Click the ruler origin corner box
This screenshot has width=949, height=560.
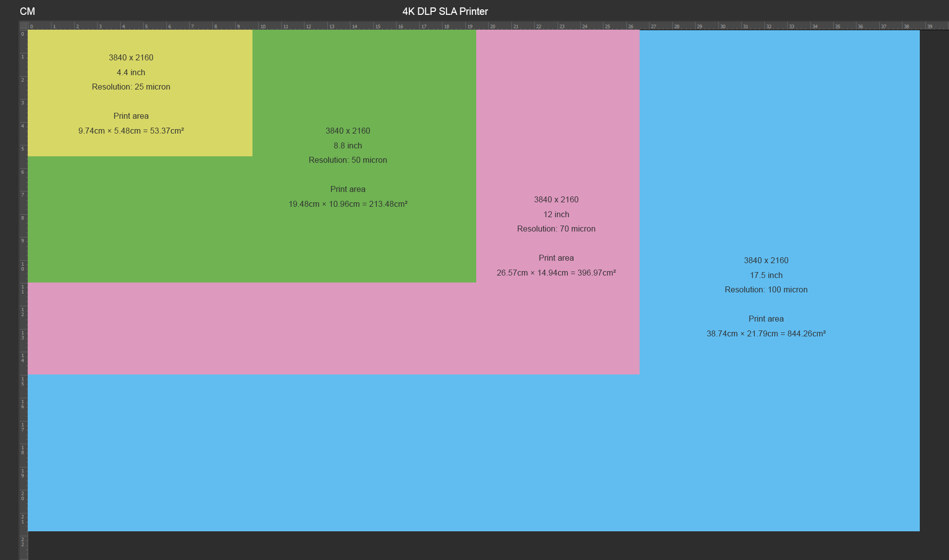[23, 26]
